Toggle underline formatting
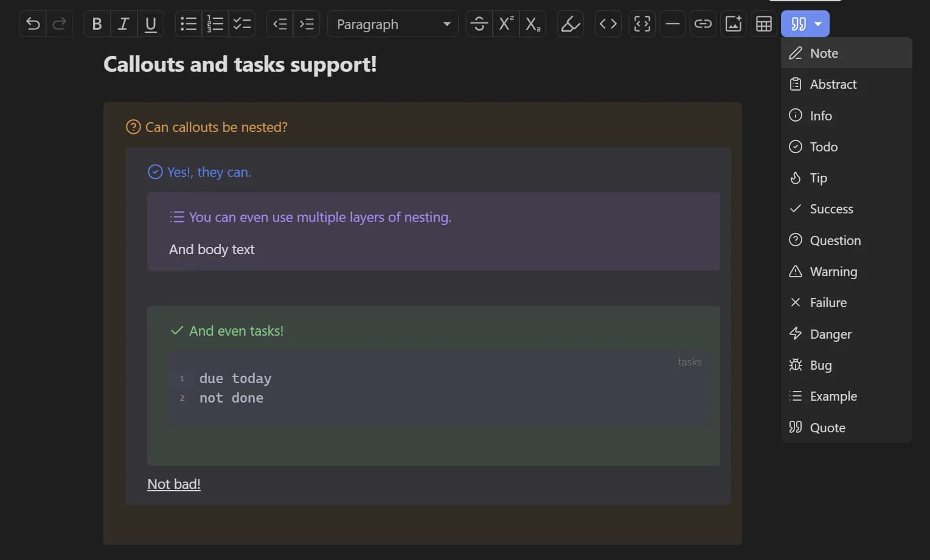Screen dimensions: 930x560 [151, 24]
